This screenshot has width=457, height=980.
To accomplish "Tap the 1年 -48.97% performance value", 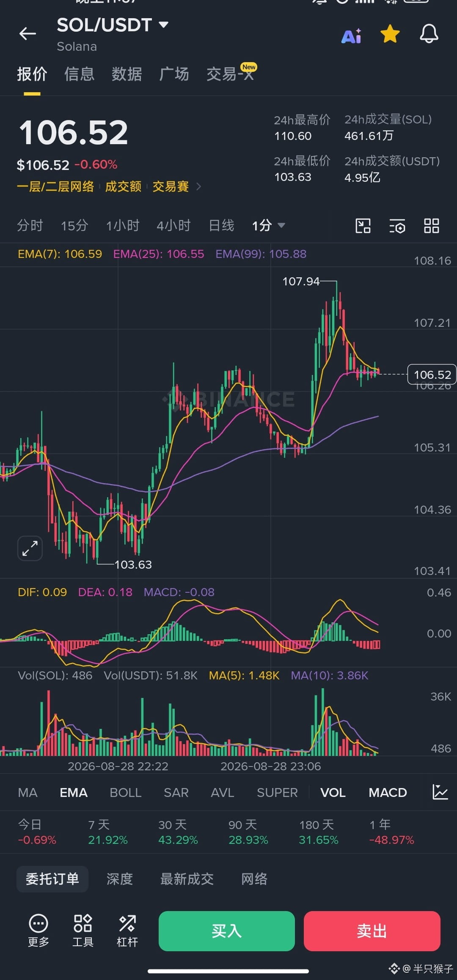I will (392, 840).
